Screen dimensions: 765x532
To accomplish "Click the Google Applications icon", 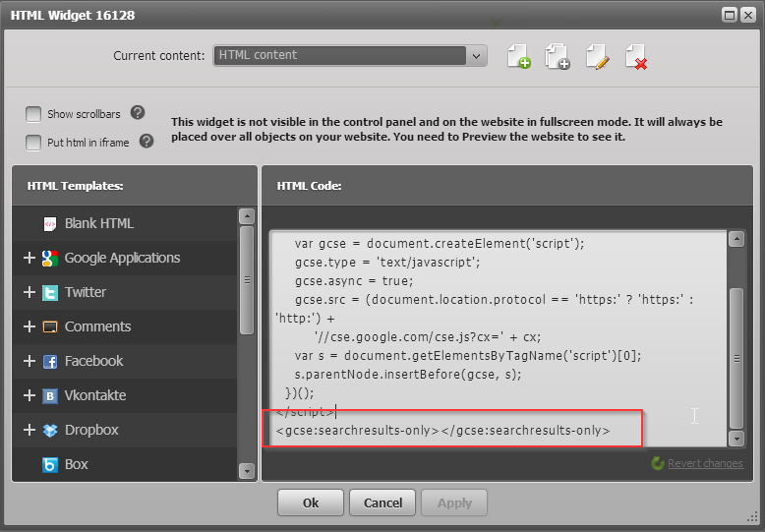I will point(50,258).
